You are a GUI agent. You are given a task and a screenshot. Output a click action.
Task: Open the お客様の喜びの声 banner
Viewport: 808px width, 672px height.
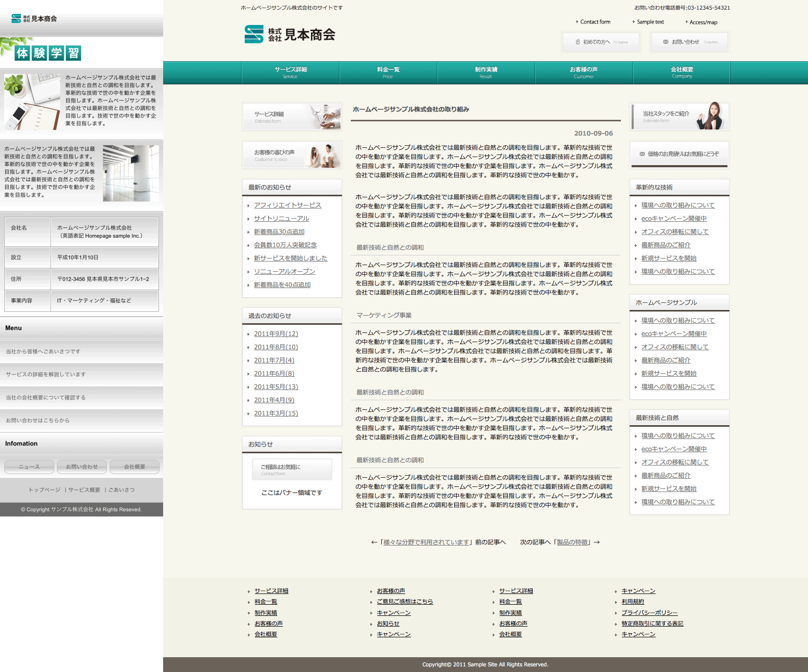[292, 155]
